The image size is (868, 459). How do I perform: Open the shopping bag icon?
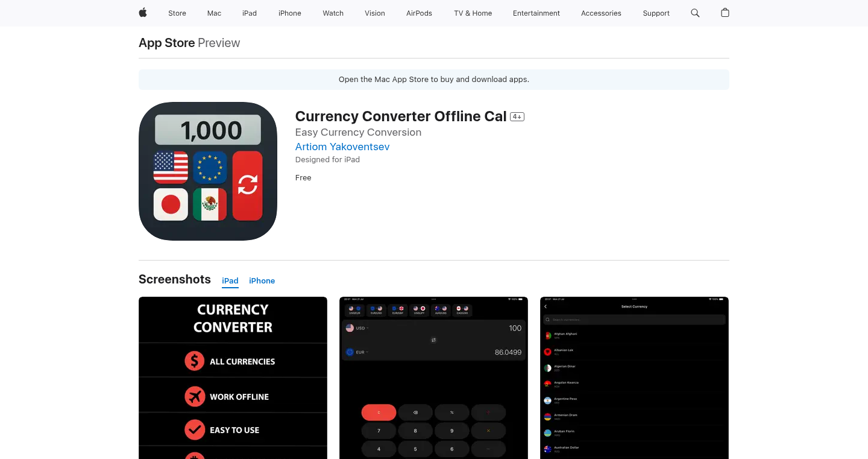point(725,13)
